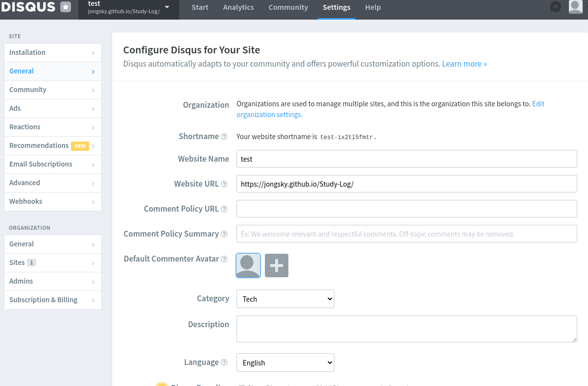Open the Category dropdown showing Tech
The height and width of the screenshot is (386, 588).
(x=285, y=299)
